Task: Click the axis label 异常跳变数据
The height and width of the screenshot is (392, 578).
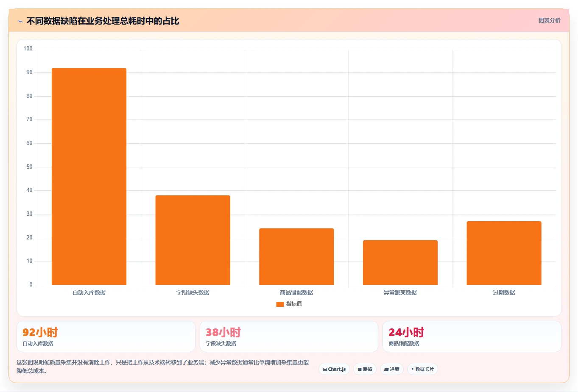Action: click(x=400, y=292)
